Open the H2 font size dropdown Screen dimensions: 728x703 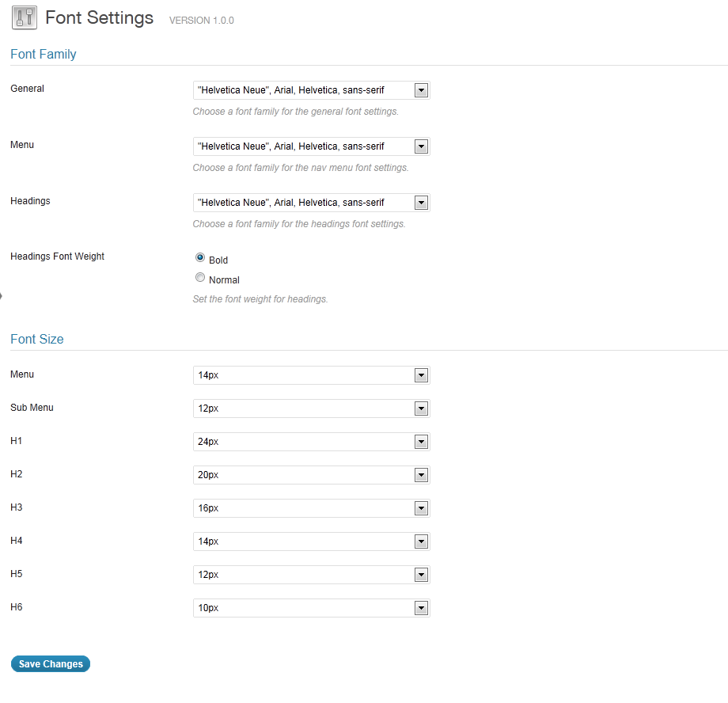click(312, 475)
